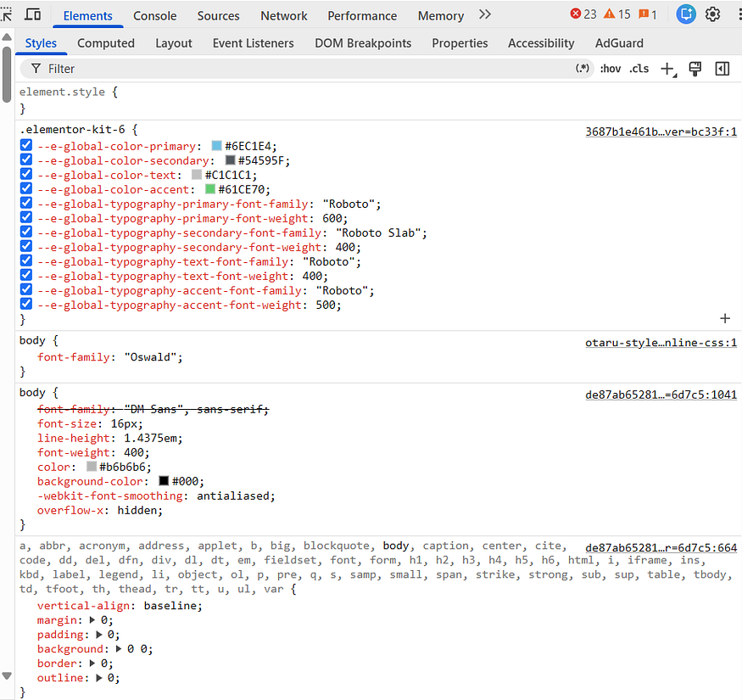742x700 pixels.
Task: Uncheck typography-secondary-font-family property
Action: 26,232
